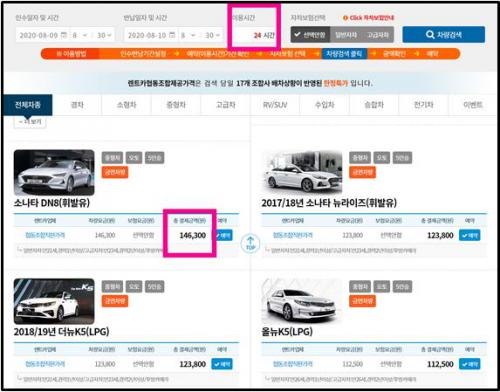Switch to the 전체차종 tab
Image resolution: width=500 pixels, height=392 pixels.
tap(28, 105)
